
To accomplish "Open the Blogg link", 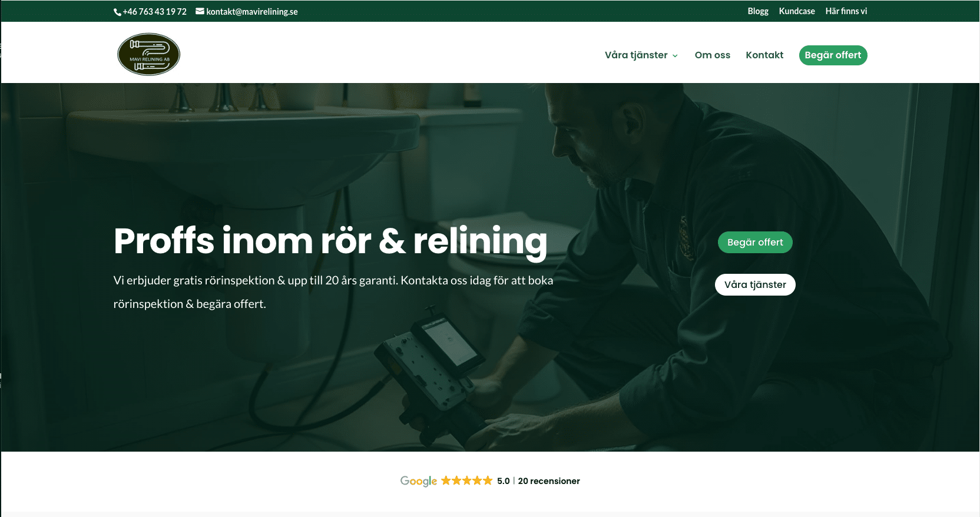I will click(x=758, y=11).
